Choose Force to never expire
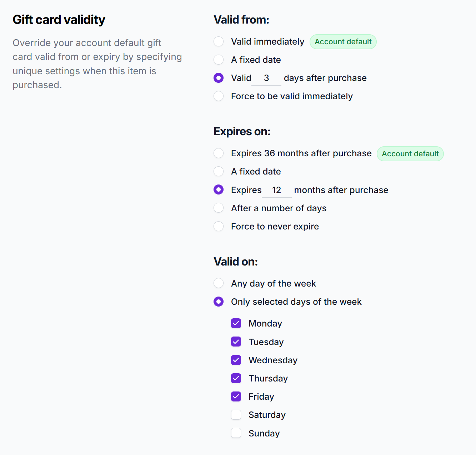Viewport: 476px width, 455px height. click(x=219, y=227)
